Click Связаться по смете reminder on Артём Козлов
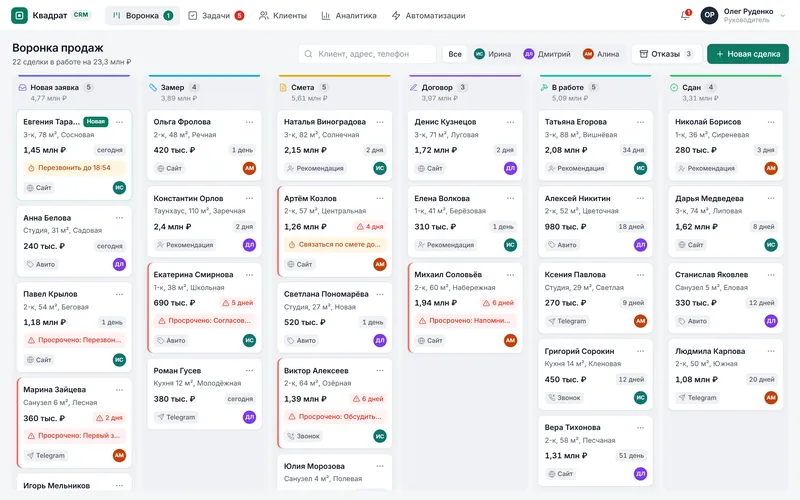 335,244
